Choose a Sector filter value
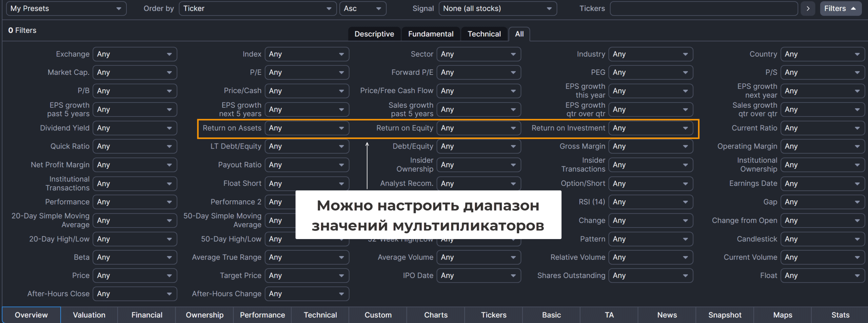Image resolution: width=868 pixels, height=323 pixels. click(x=478, y=54)
